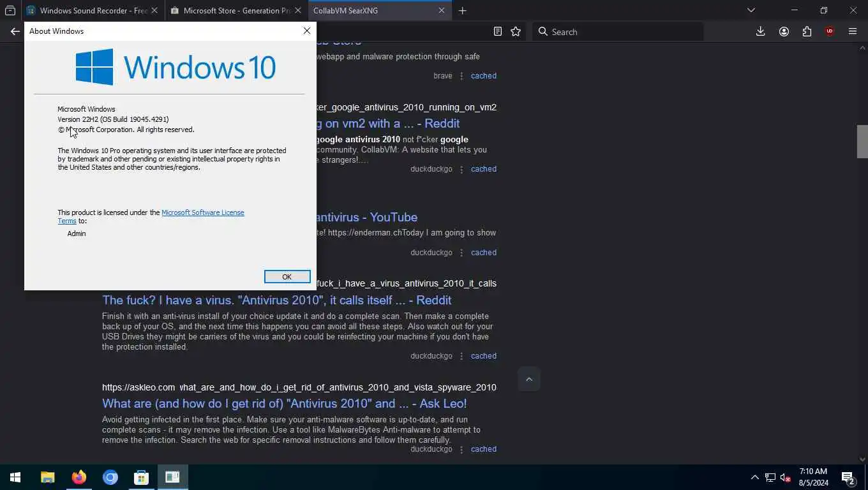868x490 pixels.
Task: Go back to the previous page
Action: point(15,31)
